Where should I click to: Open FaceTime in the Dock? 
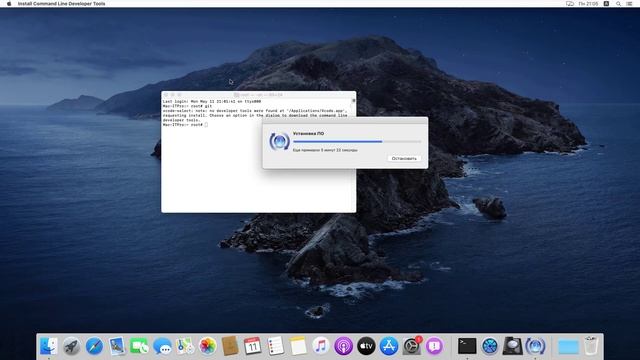(x=140, y=346)
